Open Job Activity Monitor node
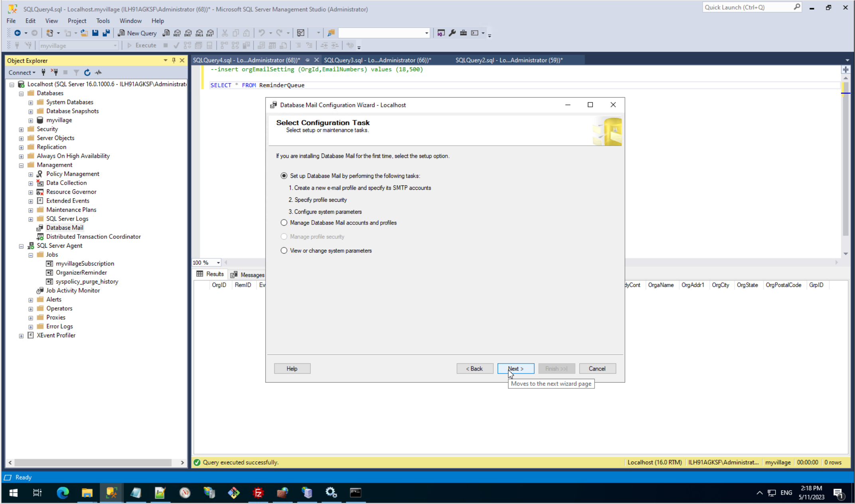The height and width of the screenshot is (504, 855). 73,290
